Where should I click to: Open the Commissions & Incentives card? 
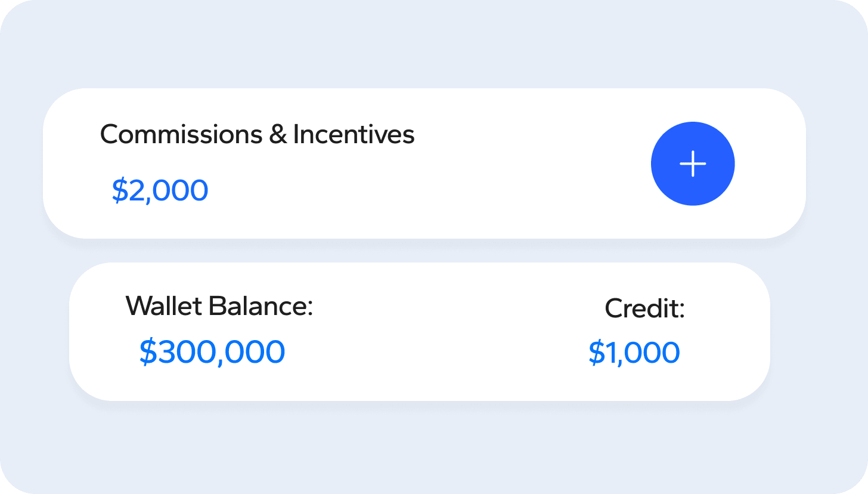[424, 163]
